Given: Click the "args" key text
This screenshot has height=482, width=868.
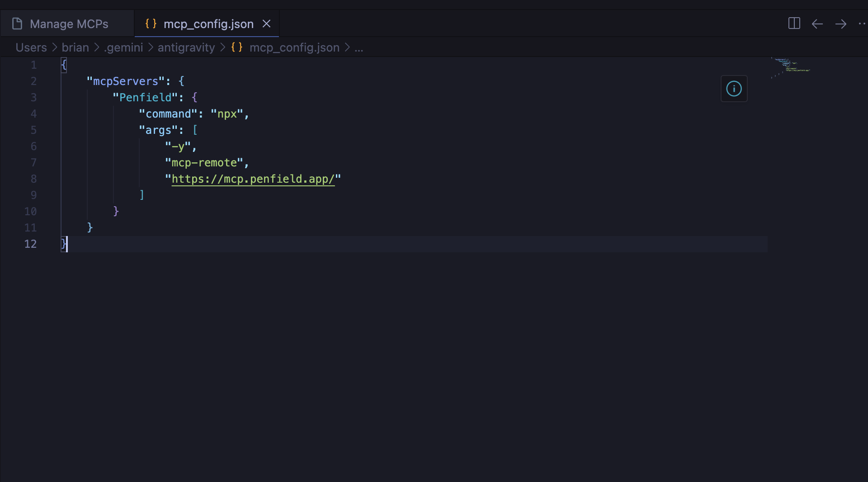Looking at the screenshot, I should click(158, 130).
